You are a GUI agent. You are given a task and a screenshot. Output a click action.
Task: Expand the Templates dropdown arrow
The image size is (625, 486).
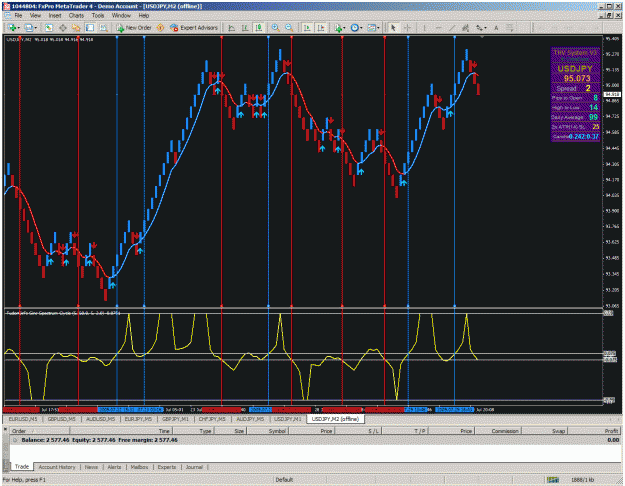click(x=378, y=28)
